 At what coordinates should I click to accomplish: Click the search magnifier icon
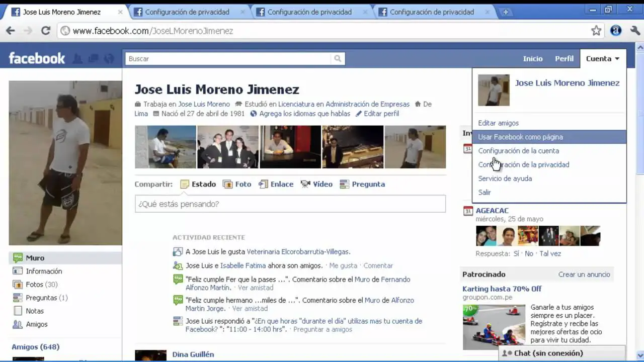(338, 59)
